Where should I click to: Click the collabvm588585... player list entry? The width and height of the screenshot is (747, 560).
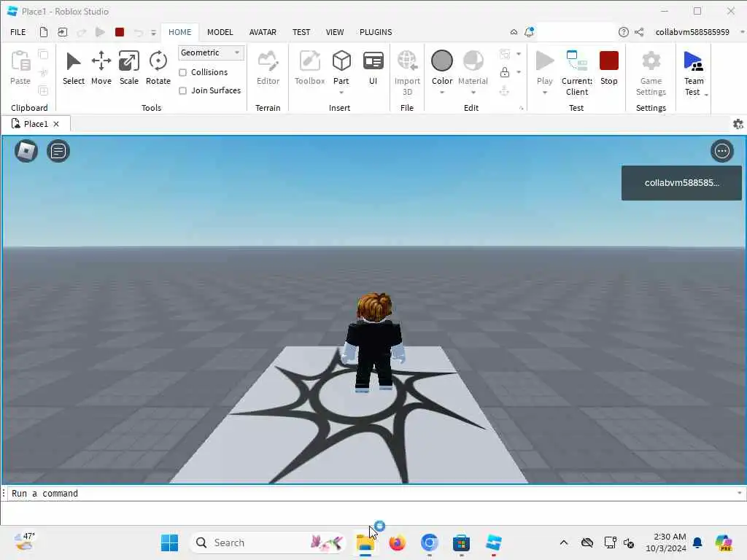[x=681, y=183]
